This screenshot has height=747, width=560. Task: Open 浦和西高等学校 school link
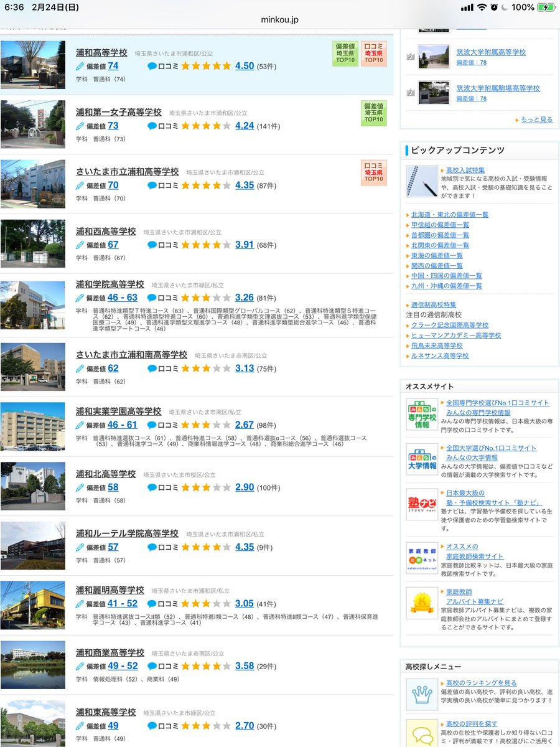pyautogui.click(x=106, y=231)
